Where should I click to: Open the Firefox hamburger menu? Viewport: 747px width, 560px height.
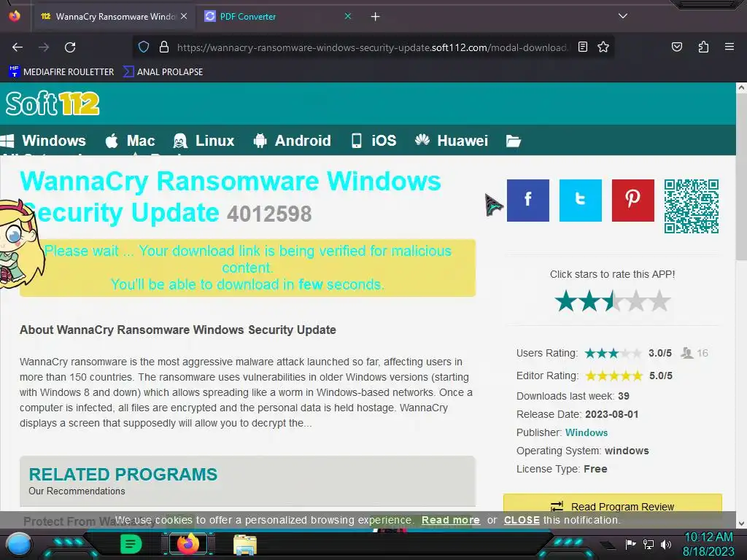coord(729,47)
